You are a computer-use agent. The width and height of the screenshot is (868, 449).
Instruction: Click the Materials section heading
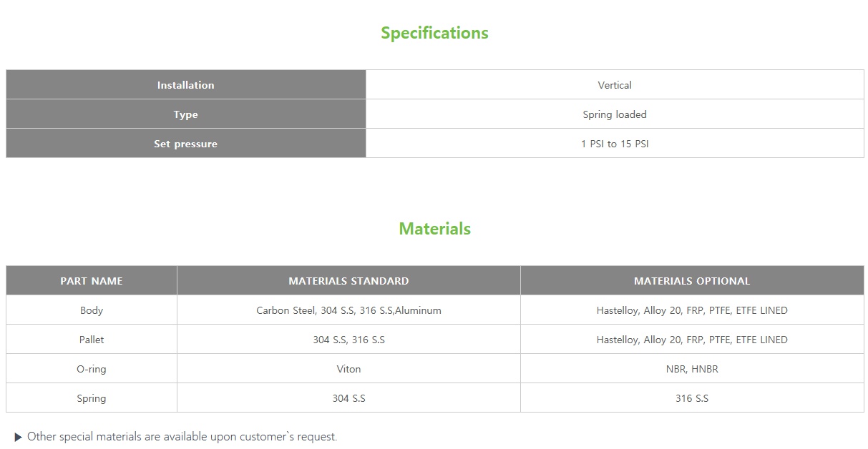(x=434, y=229)
